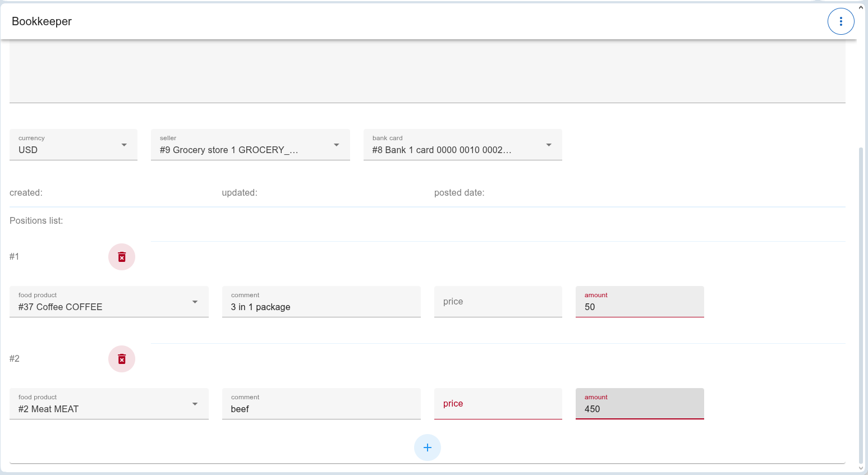Click the vertical scrollbar thumb

(861, 303)
